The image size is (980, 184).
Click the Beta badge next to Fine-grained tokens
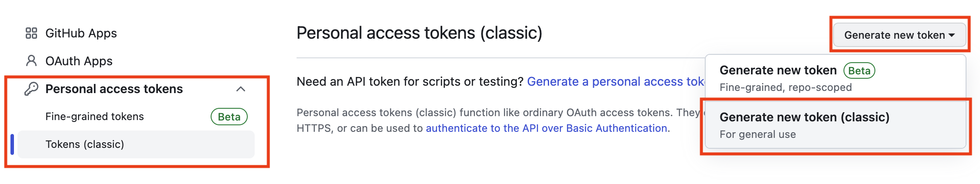[229, 117]
